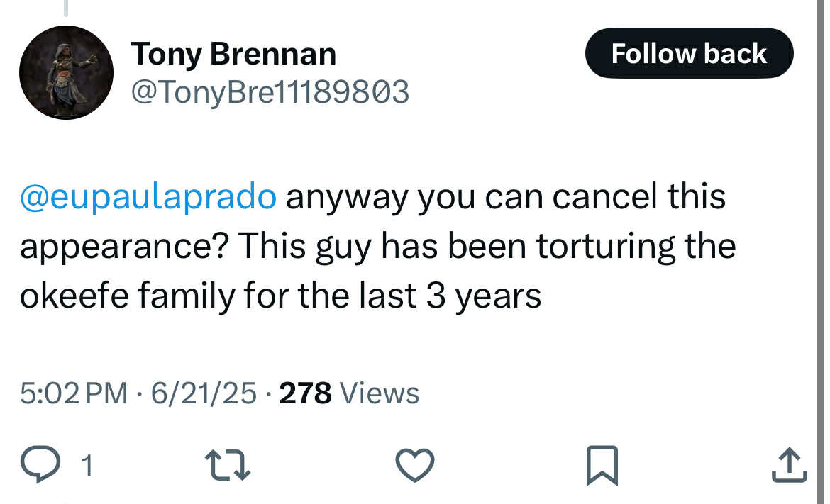Image resolution: width=830 pixels, height=504 pixels.
Task: Click the @TonyBre11189803 handle
Action: tap(270, 93)
